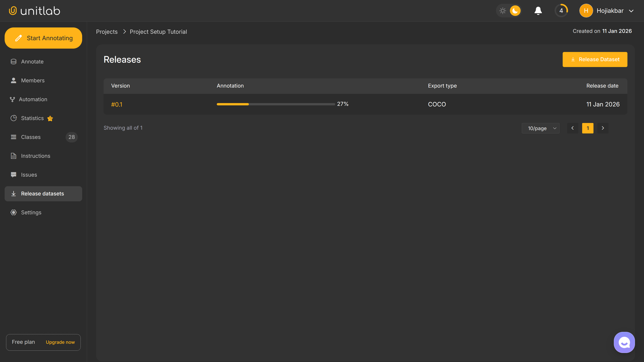Viewport: 644px width, 362px height.
Task: Click the Upgrade now link
Action: [x=60, y=342]
